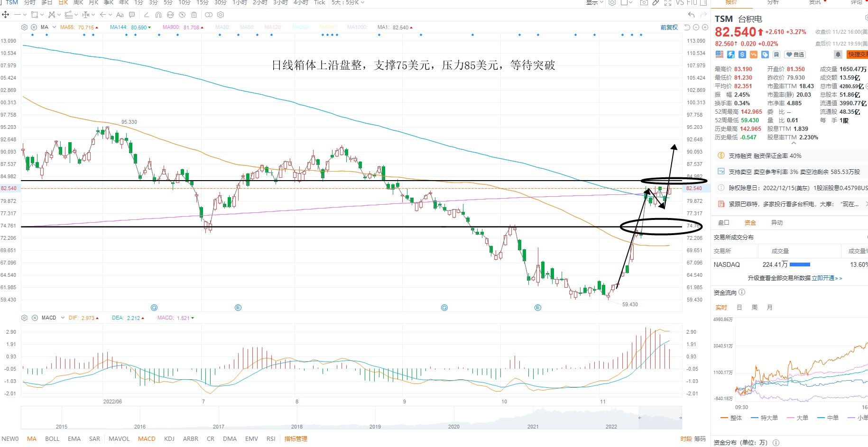The height and width of the screenshot is (447, 868).
Task: Select the 30分 timeframe tab
Action: click(220, 2)
